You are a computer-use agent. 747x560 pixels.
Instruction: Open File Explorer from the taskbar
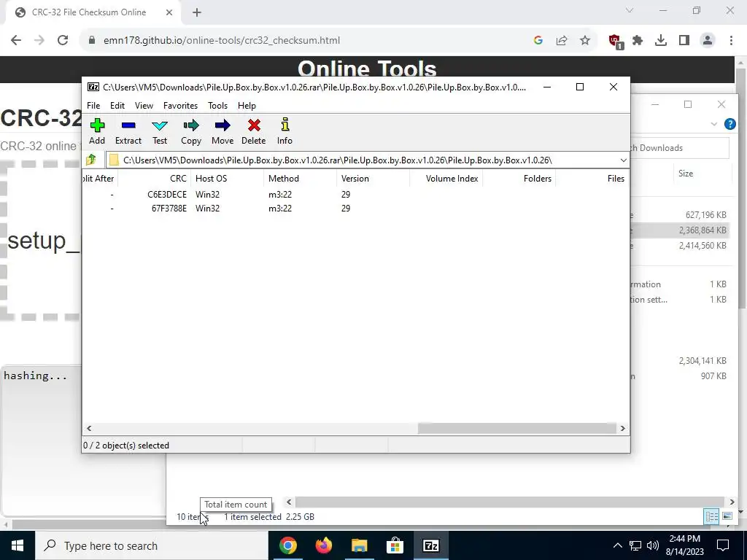359,545
